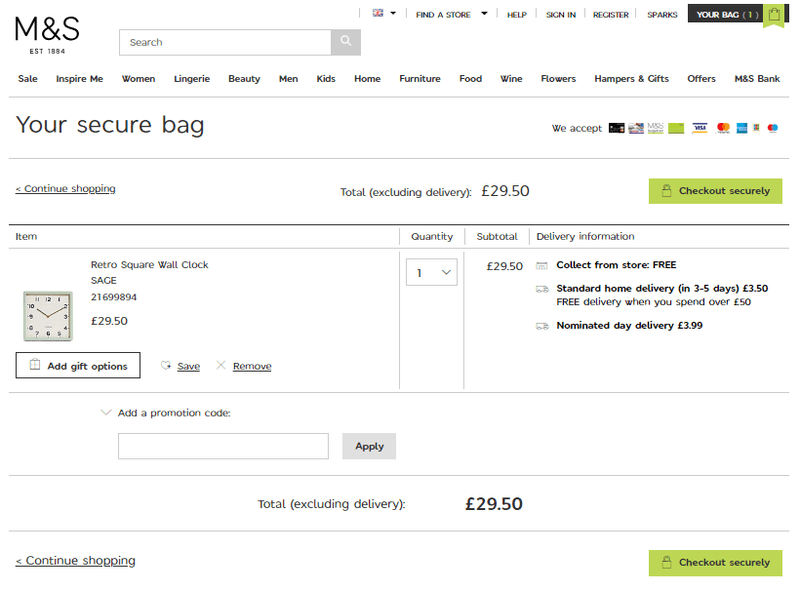The height and width of the screenshot is (591, 800).
Task: Click the UK flag country selector icon
Action: (378, 13)
